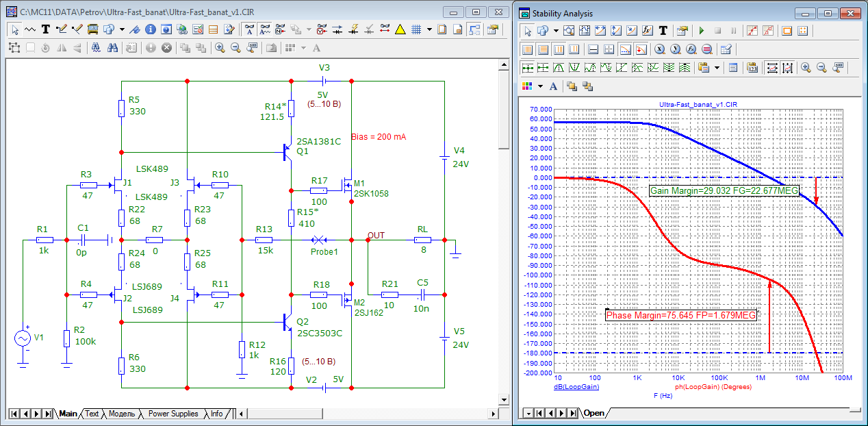Open the color palette dropdown arrow
The height and width of the screenshot is (426, 868).
point(540,86)
